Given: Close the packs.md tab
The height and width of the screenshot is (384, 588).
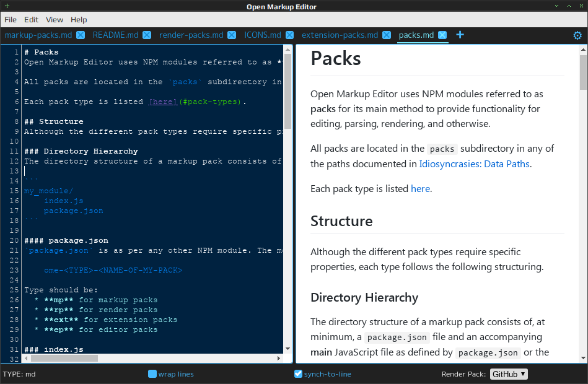Looking at the screenshot, I should coord(442,35).
